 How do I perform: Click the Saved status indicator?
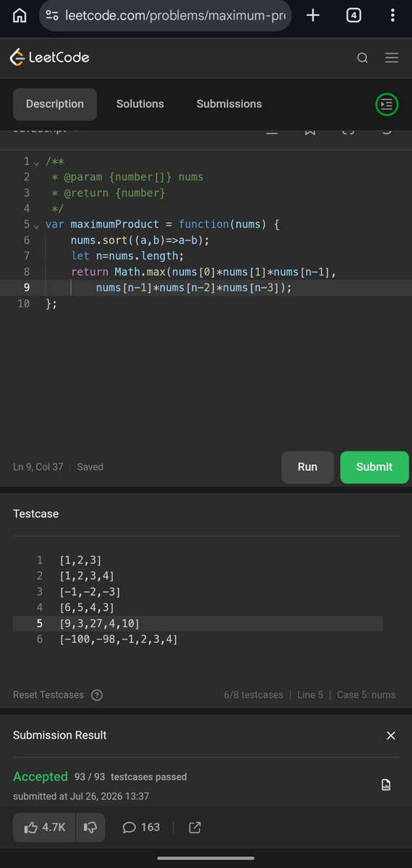tap(90, 467)
